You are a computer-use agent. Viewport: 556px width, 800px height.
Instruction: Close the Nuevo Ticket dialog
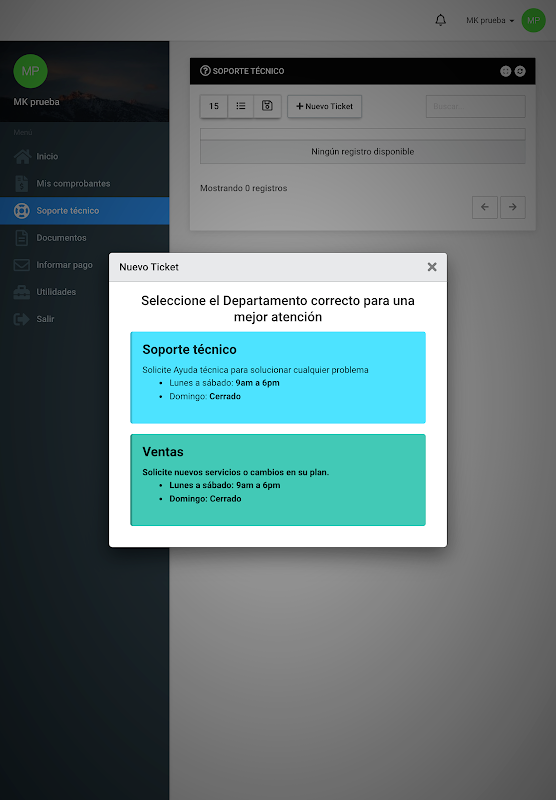[432, 267]
